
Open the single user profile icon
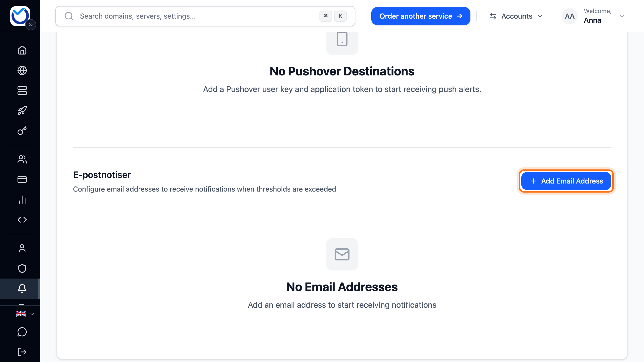pyautogui.click(x=22, y=248)
